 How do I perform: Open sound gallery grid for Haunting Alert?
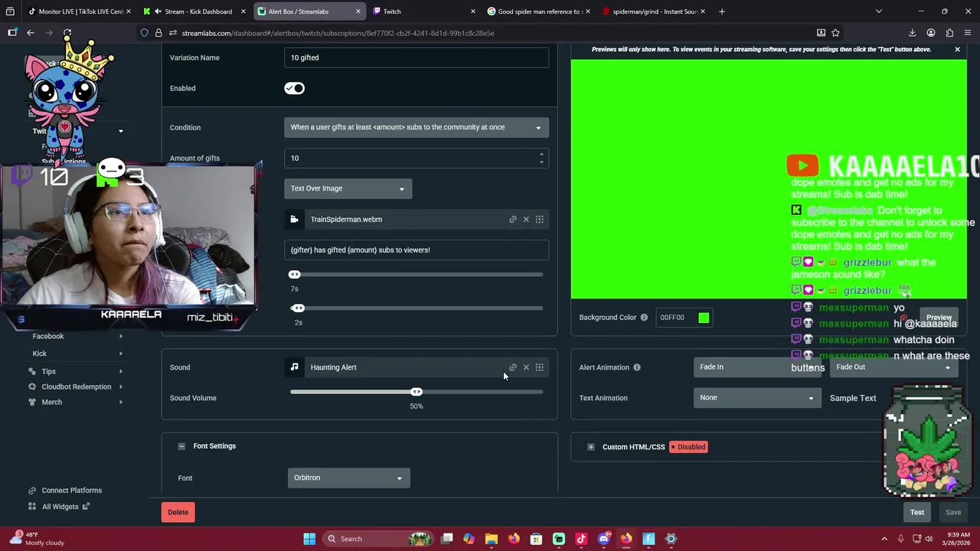[x=540, y=367]
